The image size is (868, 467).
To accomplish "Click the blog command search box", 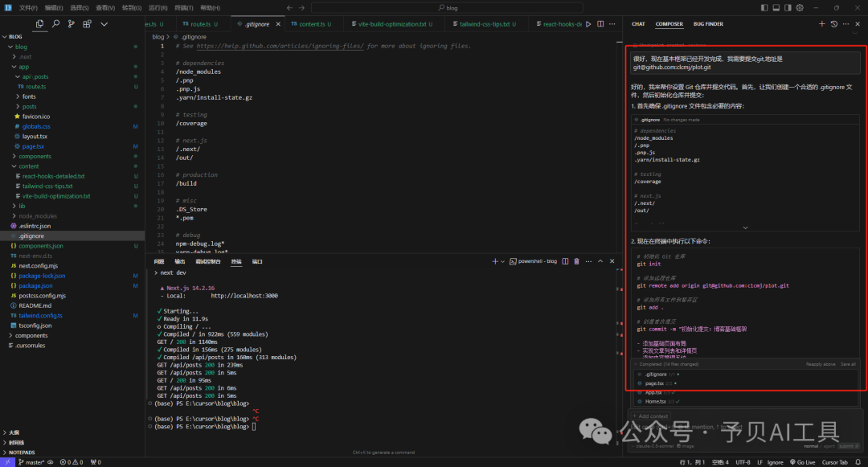I will click(x=448, y=8).
